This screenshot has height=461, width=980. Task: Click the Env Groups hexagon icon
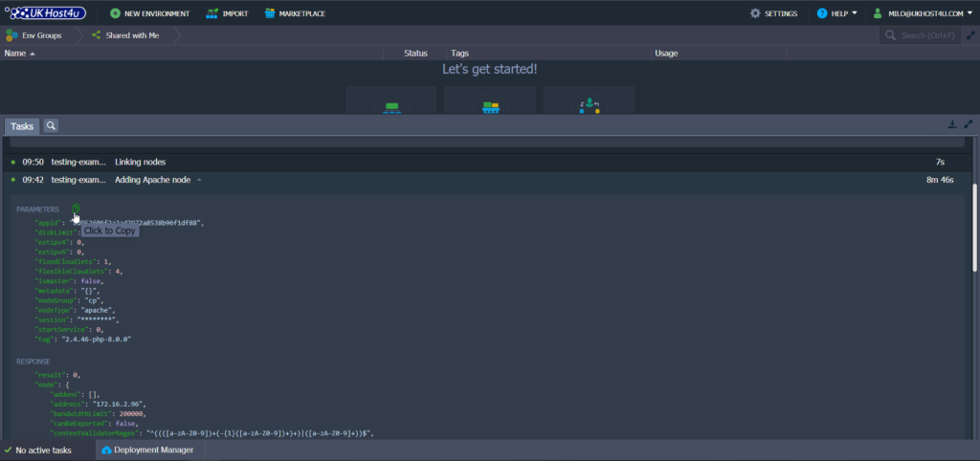coord(11,35)
